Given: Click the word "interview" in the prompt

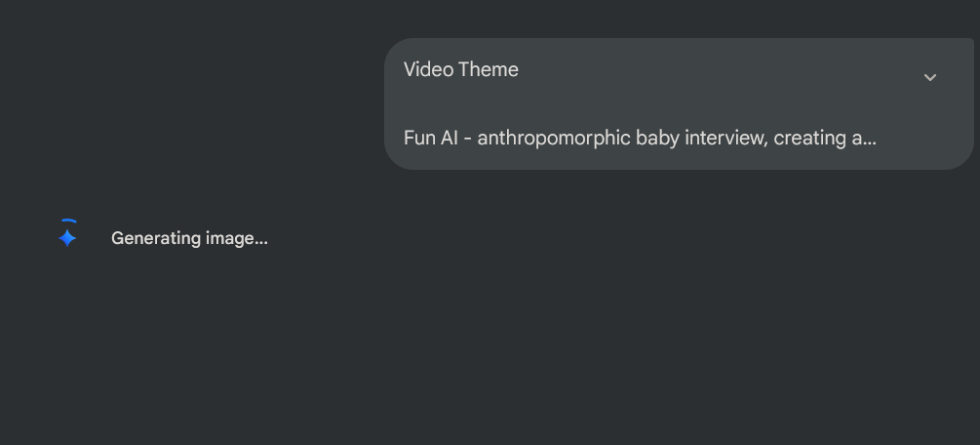Looking at the screenshot, I should 726,138.
